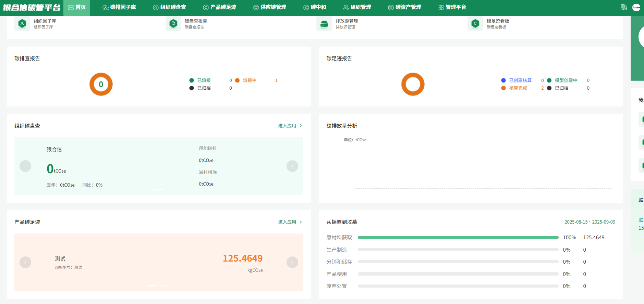Screen dimensions: 644x304
Task: Go to next product in 产品碳足迹 carousel
Action: (292, 262)
